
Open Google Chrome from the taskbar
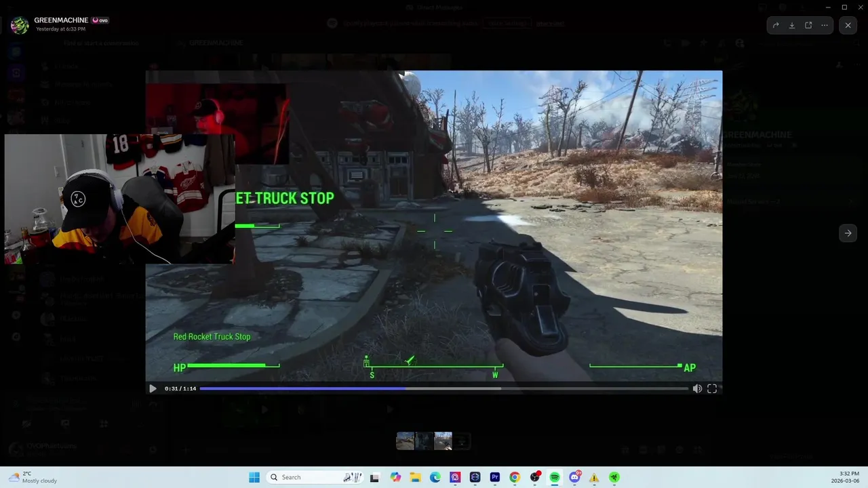(x=515, y=477)
